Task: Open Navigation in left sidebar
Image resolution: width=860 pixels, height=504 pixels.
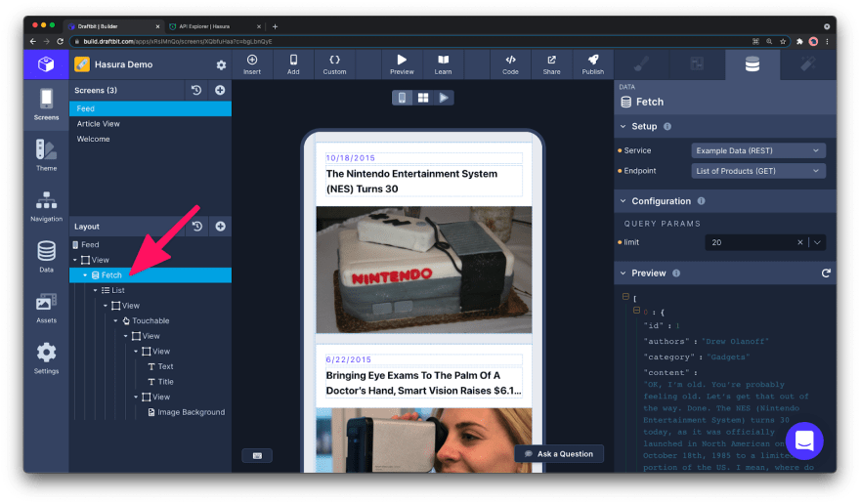Action: pos(46,206)
